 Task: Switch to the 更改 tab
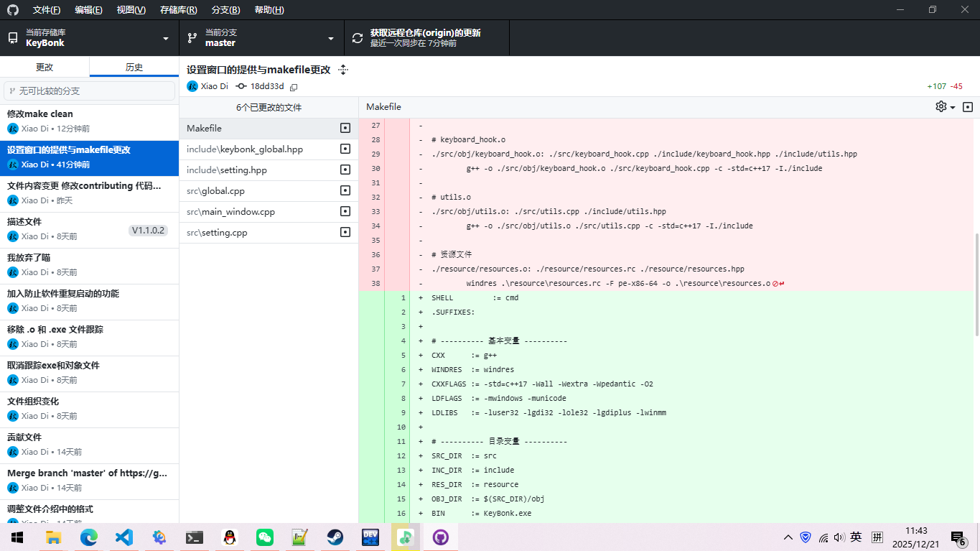[44, 66]
